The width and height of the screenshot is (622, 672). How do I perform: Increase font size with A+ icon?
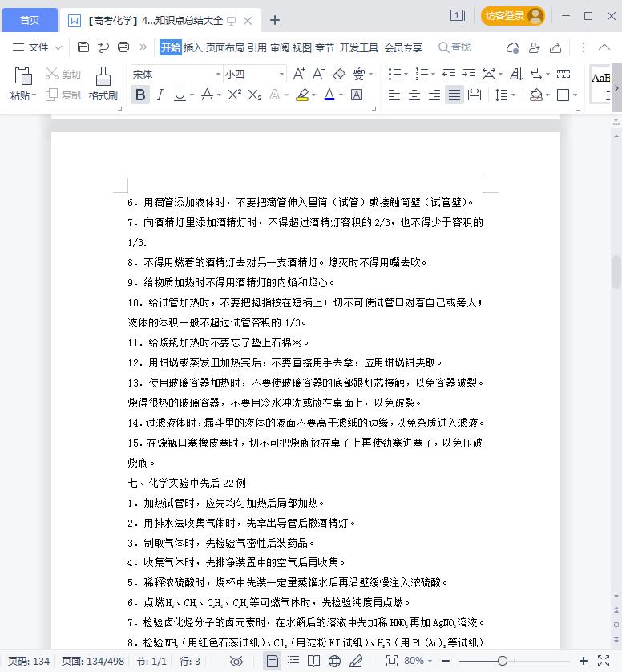click(299, 74)
